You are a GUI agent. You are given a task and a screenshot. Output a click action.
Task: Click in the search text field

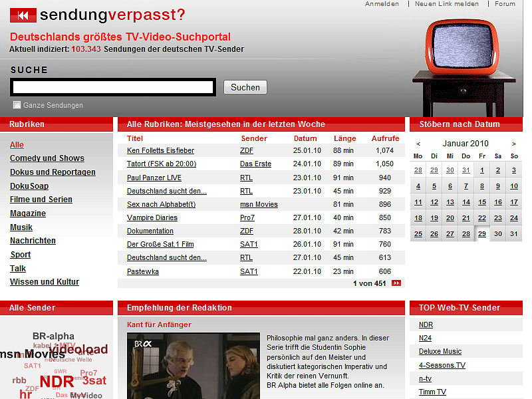tap(113, 87)
